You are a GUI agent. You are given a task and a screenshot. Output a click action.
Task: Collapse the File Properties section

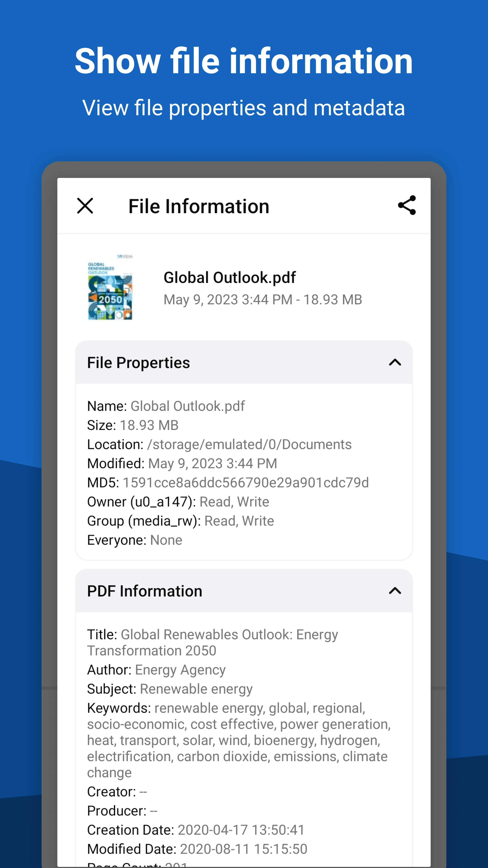(x=395, y=363)
